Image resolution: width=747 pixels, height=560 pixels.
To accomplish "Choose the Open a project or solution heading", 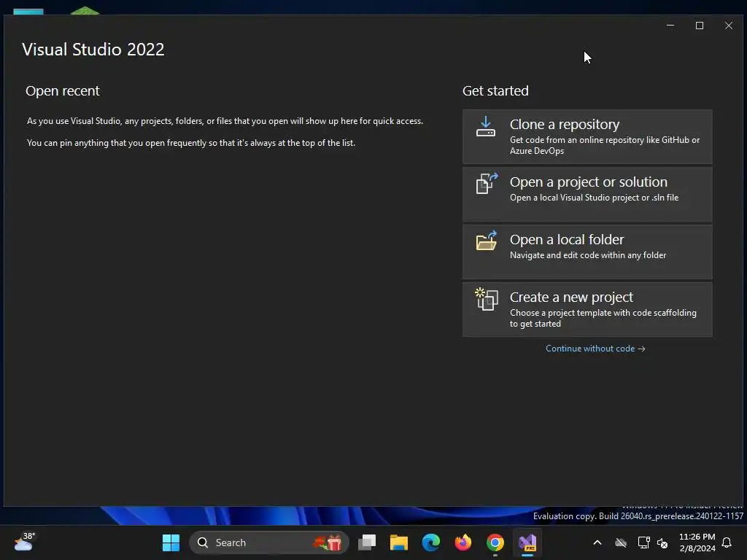I will [589, 182].
